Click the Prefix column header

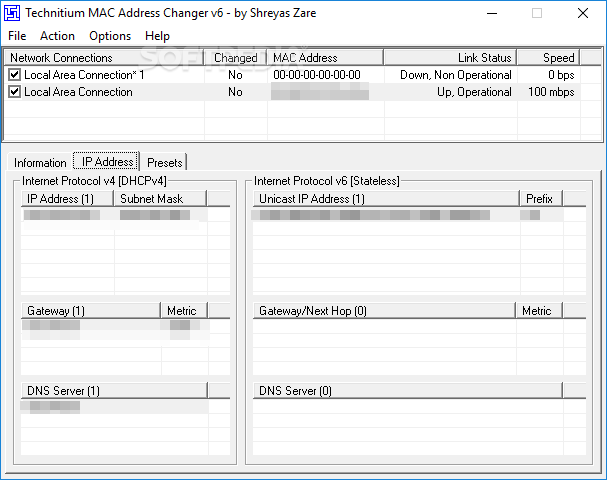[x=541, y=199]
